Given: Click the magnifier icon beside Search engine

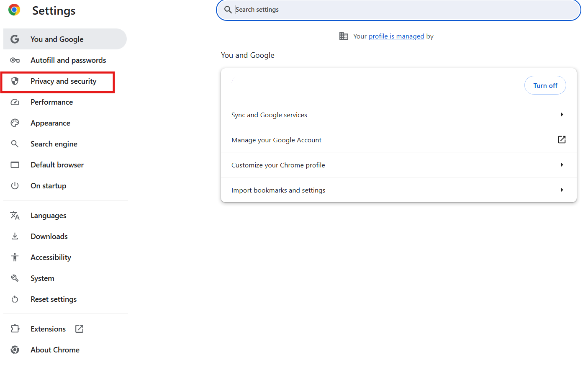Looking at the screenshot, I should coord(15,144).
